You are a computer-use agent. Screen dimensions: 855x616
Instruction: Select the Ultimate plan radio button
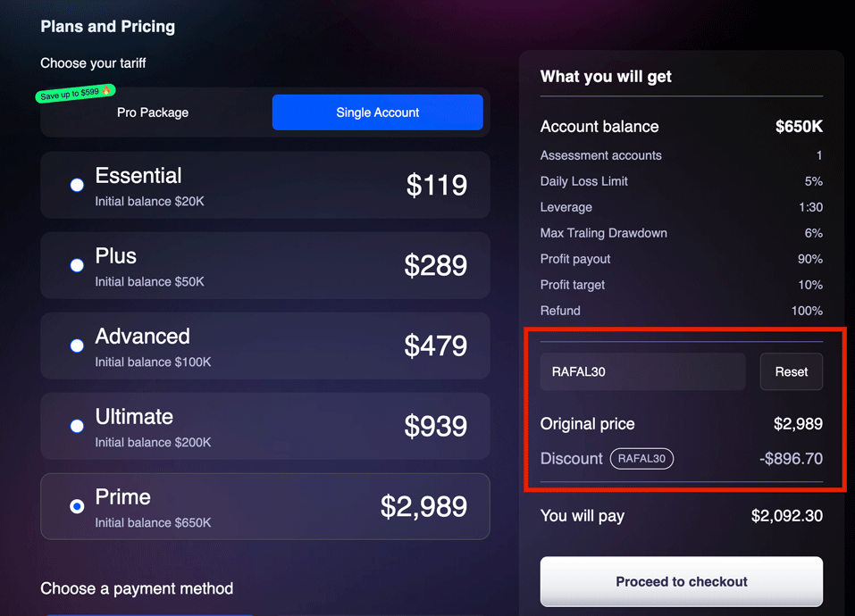click(77, 426)
